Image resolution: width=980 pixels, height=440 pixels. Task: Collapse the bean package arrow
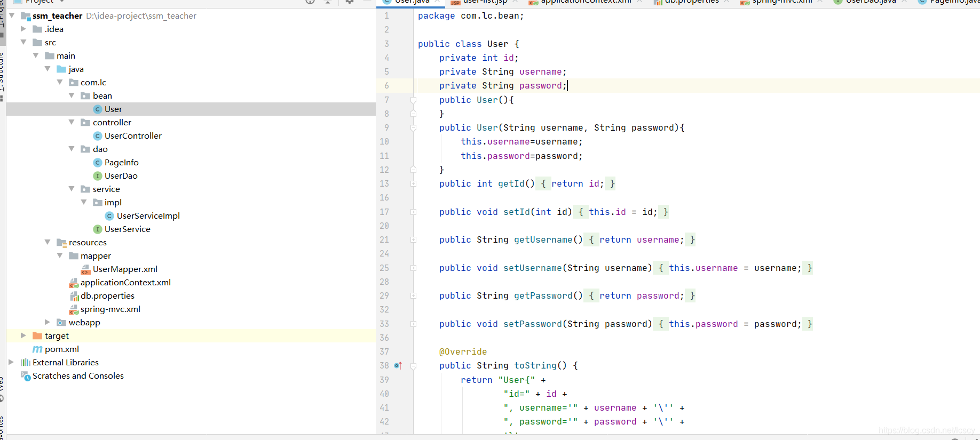72,95
